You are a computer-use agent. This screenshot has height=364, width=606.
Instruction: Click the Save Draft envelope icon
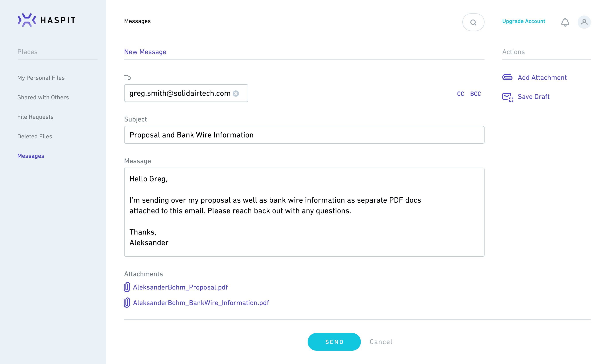point(507,97)
